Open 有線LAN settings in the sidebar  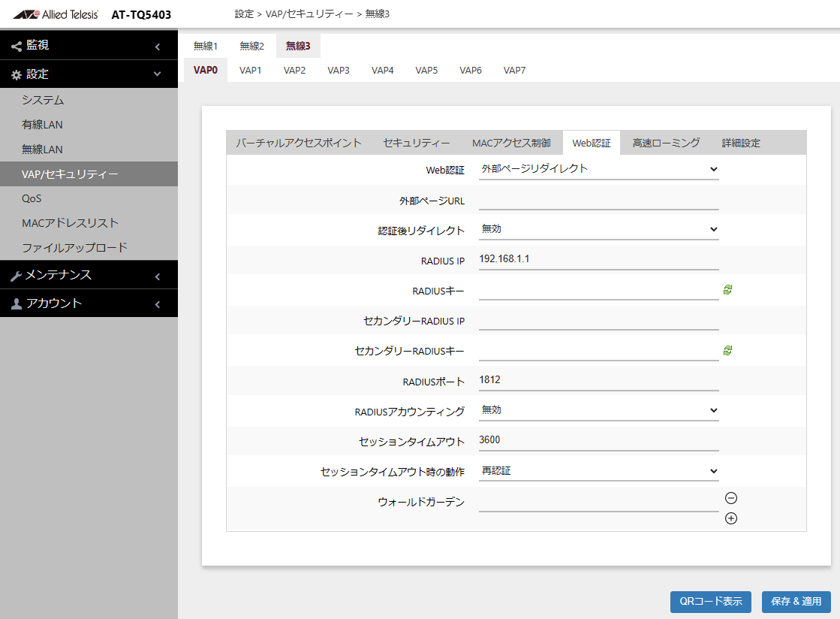89,125
